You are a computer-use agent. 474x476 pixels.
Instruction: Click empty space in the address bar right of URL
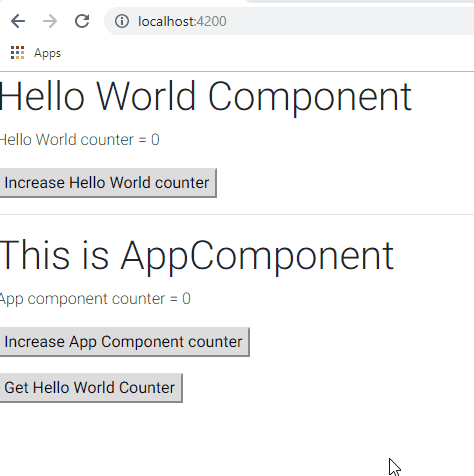(x=350, y=21)
